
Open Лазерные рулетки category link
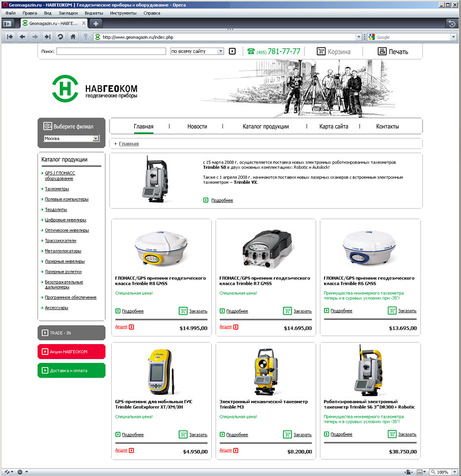tap(63, 271)
